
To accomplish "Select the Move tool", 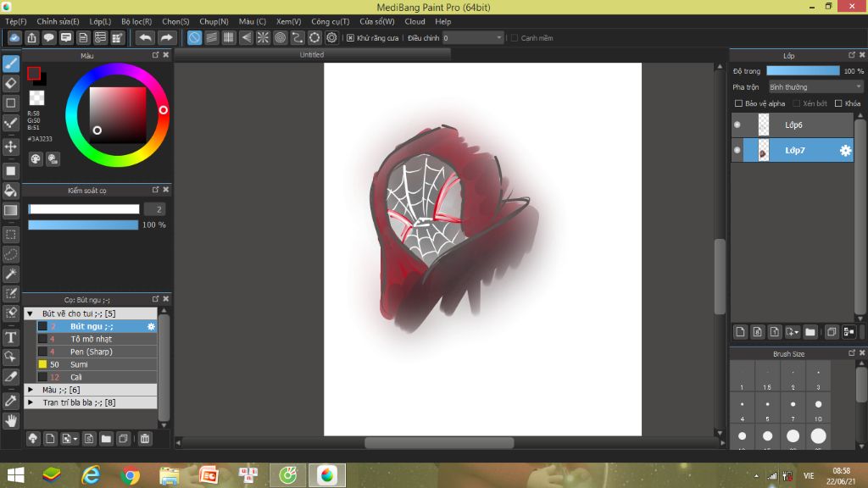I will click(10, 147).
